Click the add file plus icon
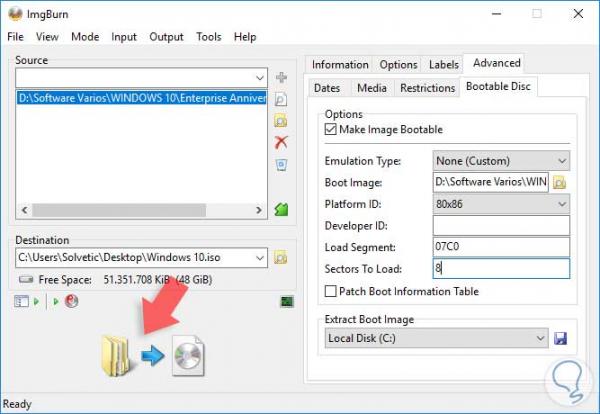Viewport: 600px width, 414px height. [281, 78]
